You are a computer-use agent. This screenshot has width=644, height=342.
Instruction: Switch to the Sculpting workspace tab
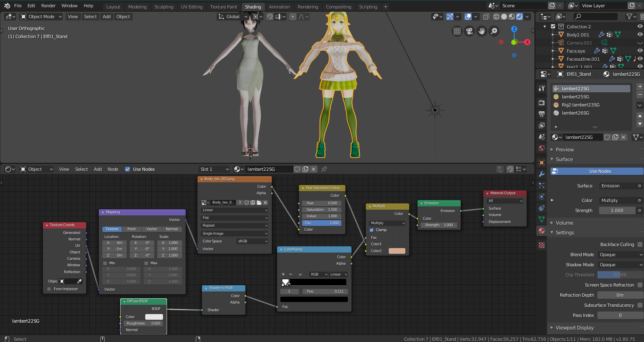[x=164, y=7]
